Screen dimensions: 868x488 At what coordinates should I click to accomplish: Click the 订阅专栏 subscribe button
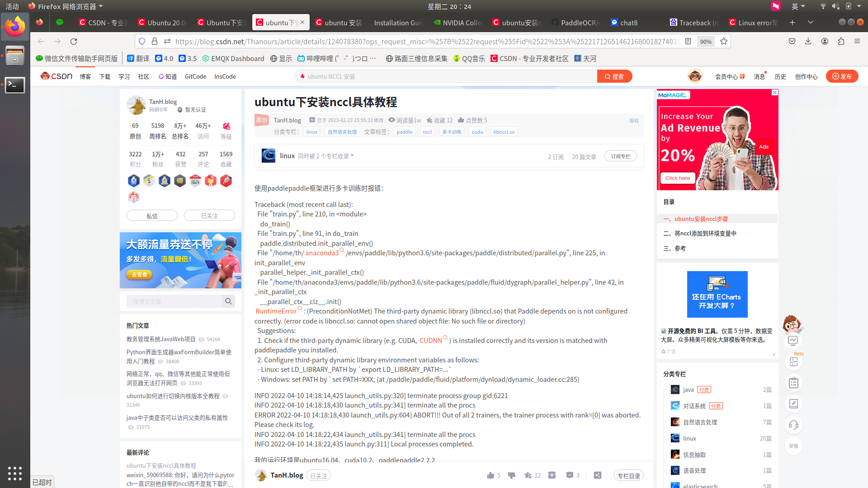click(620, 156)
